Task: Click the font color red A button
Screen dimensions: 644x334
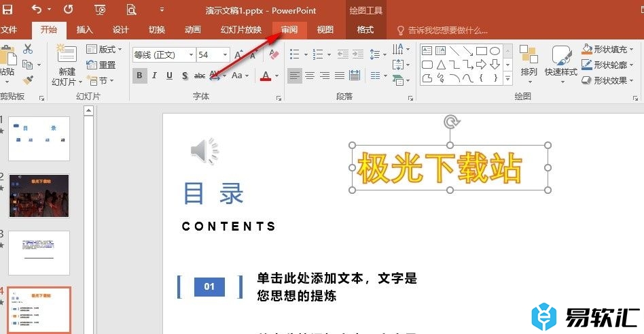Action: click(266, 76)
